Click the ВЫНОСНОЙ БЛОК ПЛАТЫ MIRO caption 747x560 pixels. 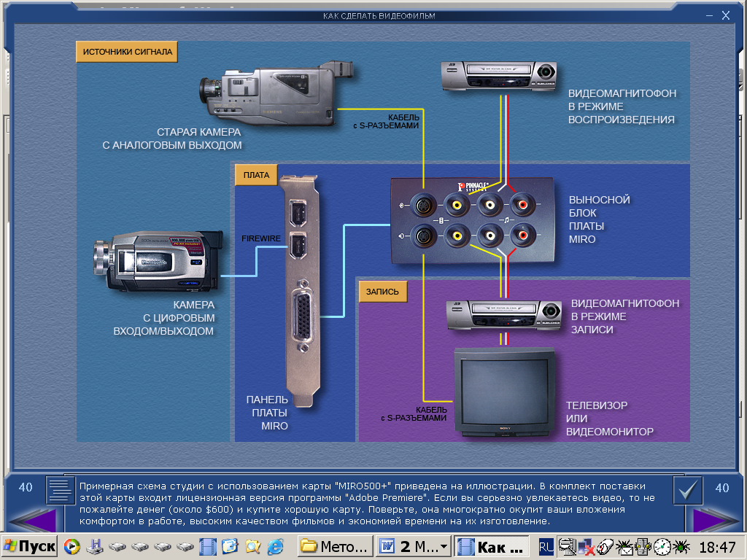click(600, 219)
